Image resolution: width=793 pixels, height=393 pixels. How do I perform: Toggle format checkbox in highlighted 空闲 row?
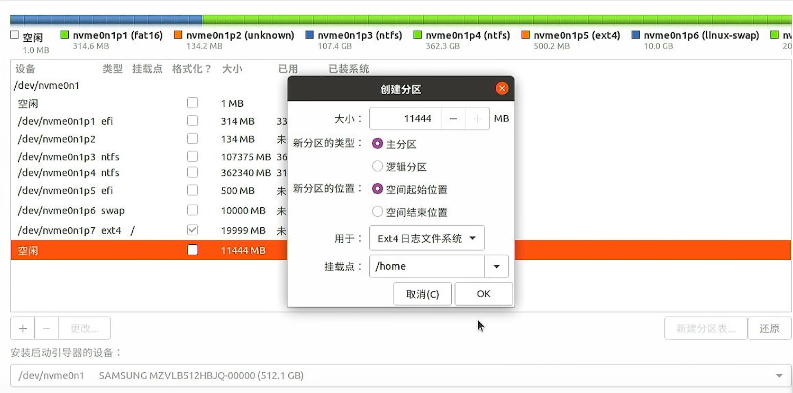(x=192, y=250)
